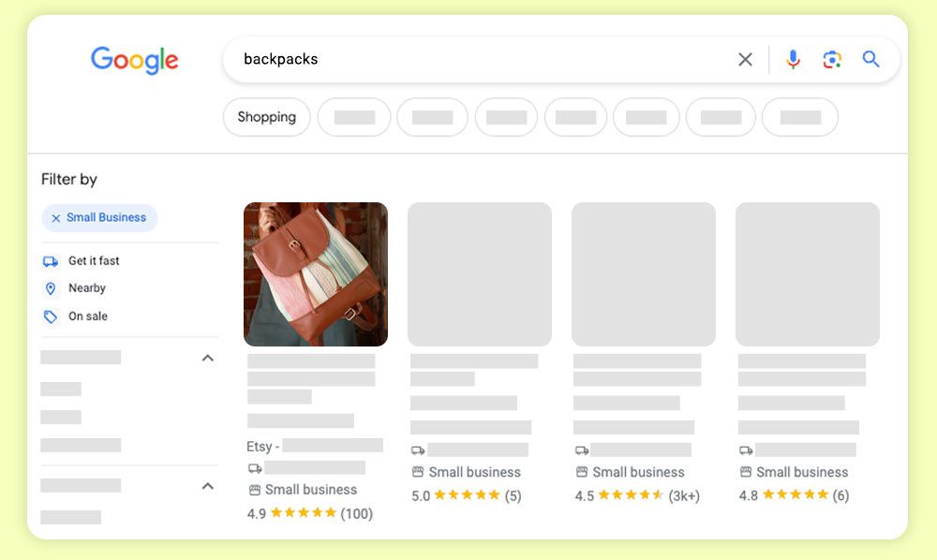This screenshot has height=560, width=937.
Task: Select the Shopping tab
Action: [266, 117]
